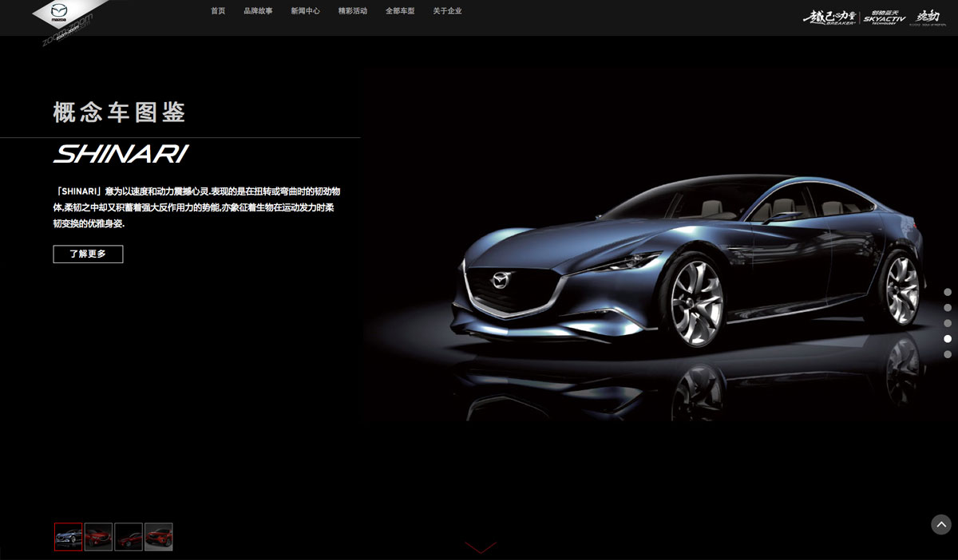Open the 全部车型 menu item
Screen dimensions: 958x560
tap(400, 11)
